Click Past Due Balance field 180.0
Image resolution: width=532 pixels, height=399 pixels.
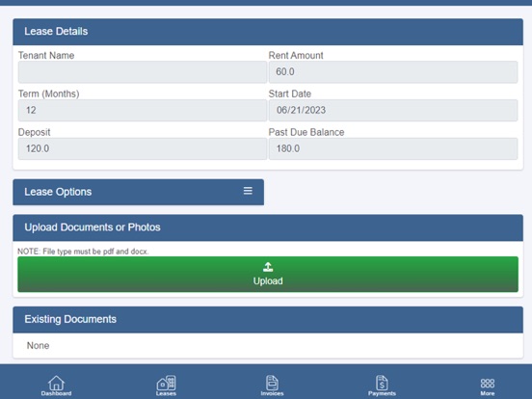[x=393, y=148]
